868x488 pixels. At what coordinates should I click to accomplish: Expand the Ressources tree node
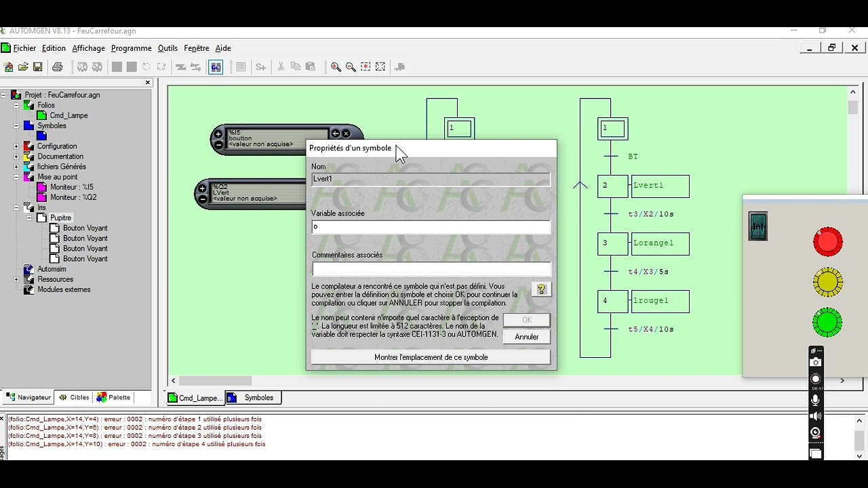point(16,279)
